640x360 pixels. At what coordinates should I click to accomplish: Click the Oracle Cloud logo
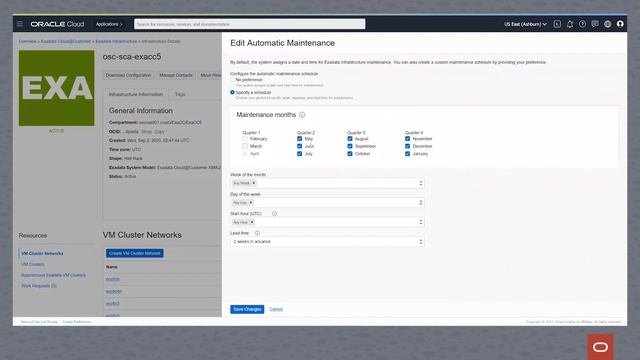click(x=57, y=24)
